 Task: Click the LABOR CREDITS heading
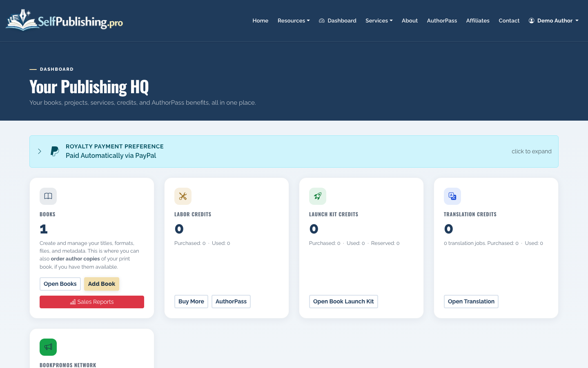point(193,214)
